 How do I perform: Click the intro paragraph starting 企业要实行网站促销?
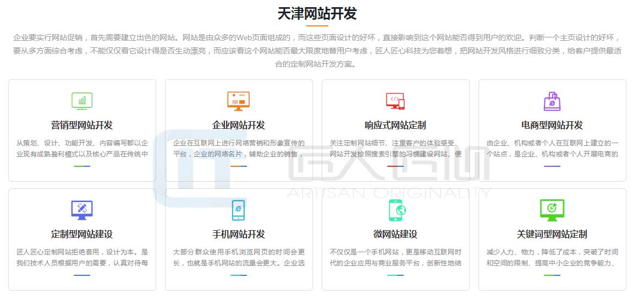click(x=317, y=51)
